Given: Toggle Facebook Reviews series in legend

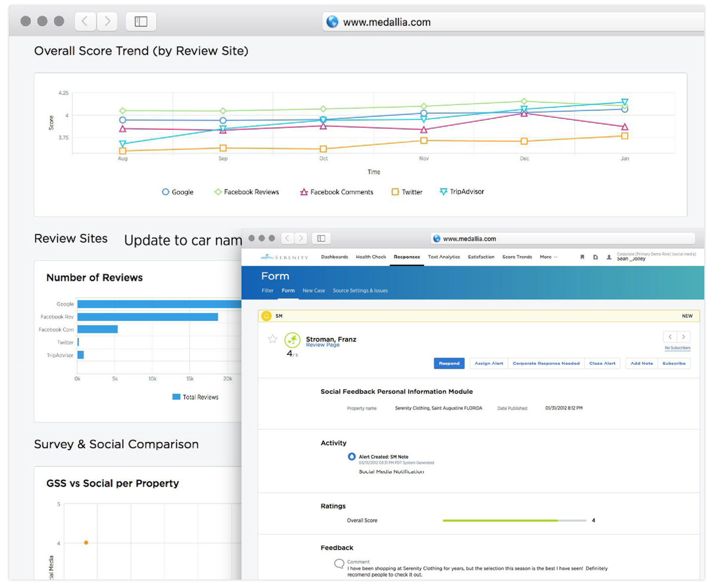Looking at the screenshot, I should click(x=246, y=192).
